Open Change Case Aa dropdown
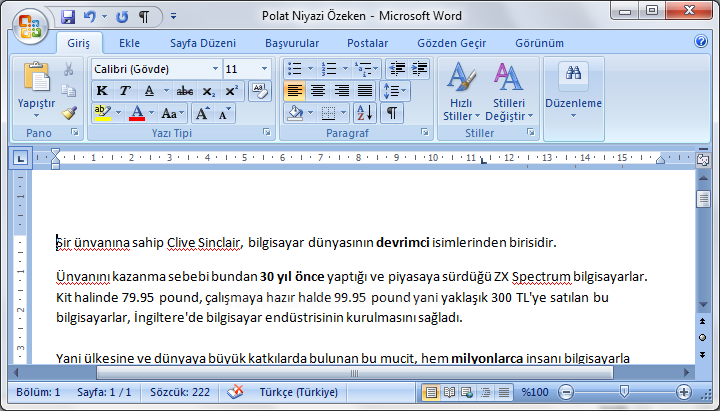The width and height of the screenshot is (720, 411). tap(172, 113)
